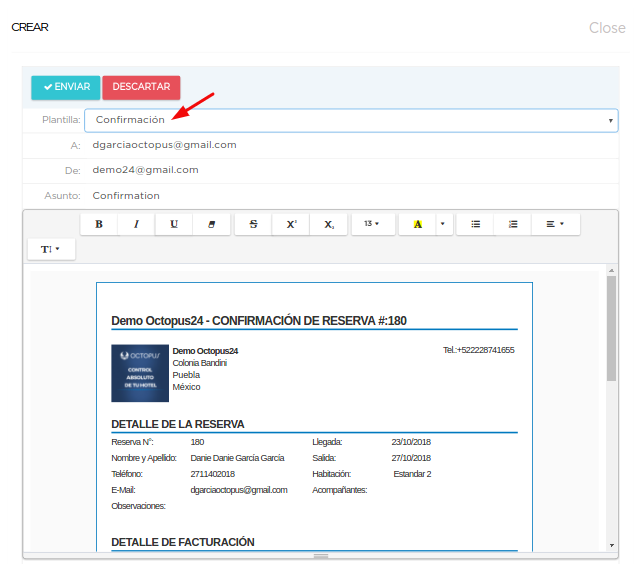Click the email in reservation details
The height and width of the screenshot is (564, 638).
[x=239, y=490]
